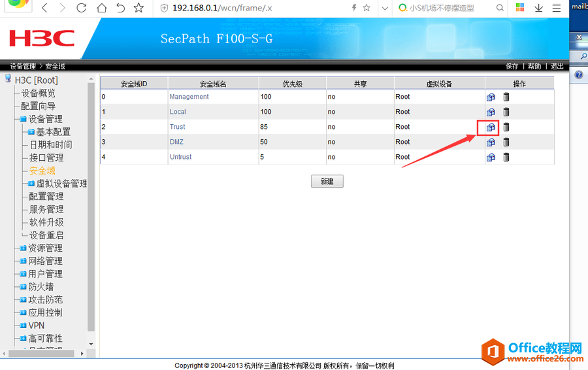
Task: Open 服务管理 in the tree
Action: 46,209
